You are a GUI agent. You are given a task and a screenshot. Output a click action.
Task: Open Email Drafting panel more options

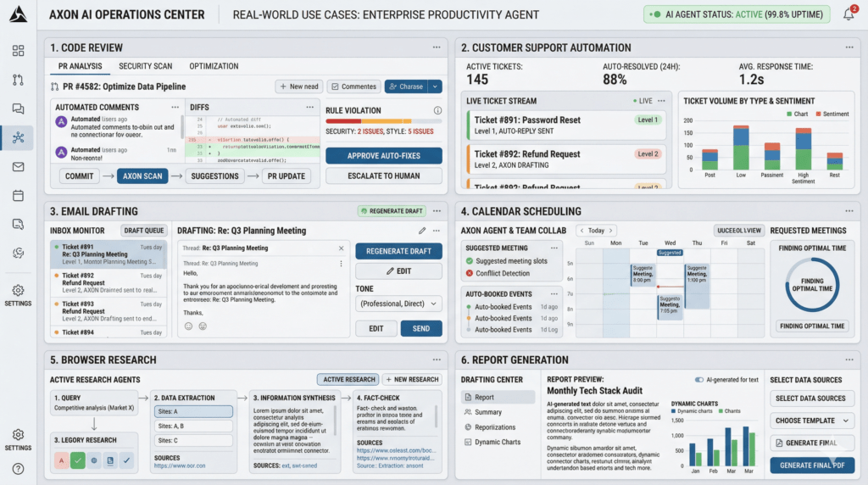click(x=437, y=211)
